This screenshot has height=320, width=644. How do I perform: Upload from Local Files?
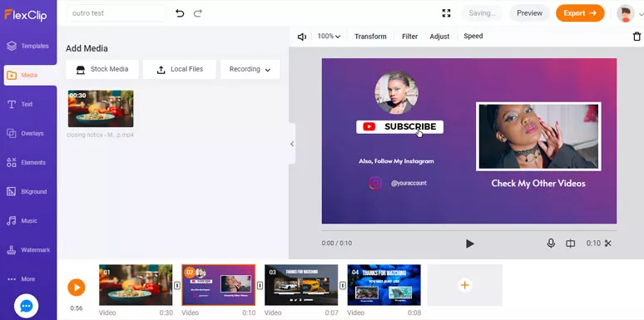pyautogui.click(x=180, y=69)
